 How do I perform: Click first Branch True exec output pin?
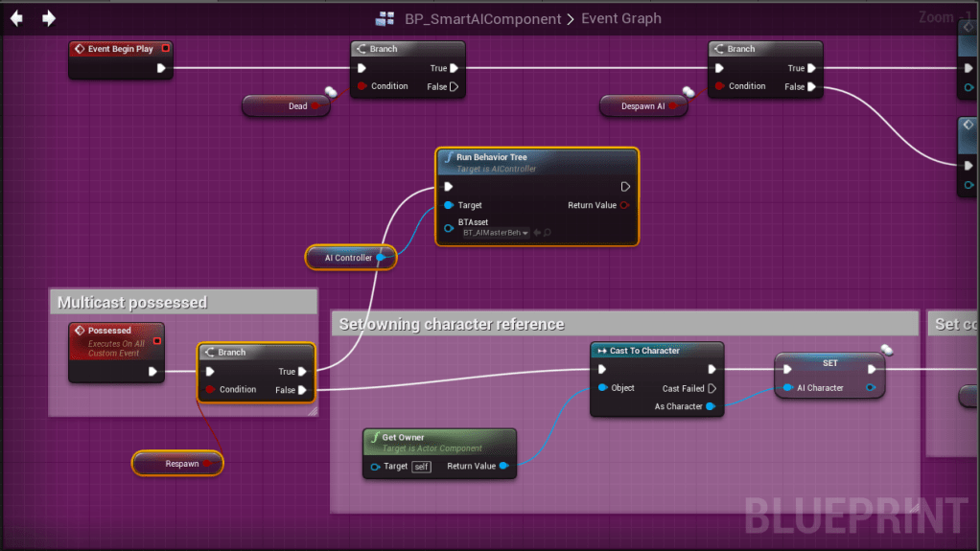click(455, 68)
